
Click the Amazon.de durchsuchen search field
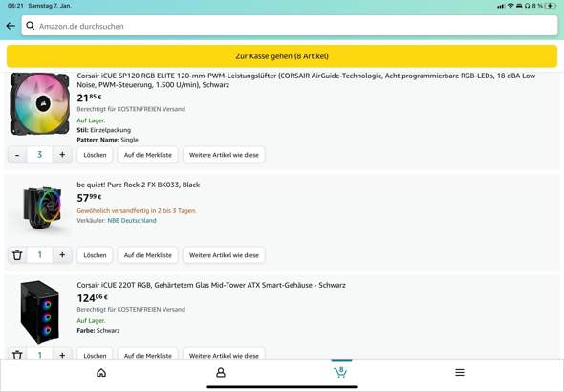coord(290,26)
